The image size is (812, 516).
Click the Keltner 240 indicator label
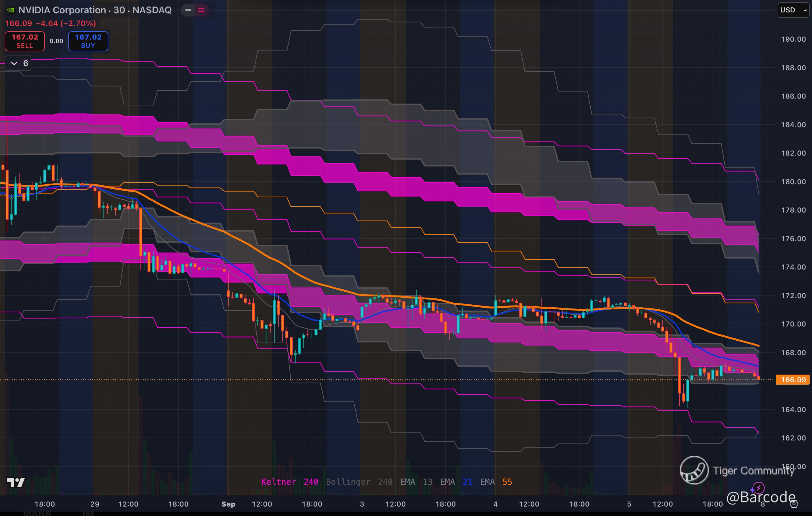coord(290,482)
